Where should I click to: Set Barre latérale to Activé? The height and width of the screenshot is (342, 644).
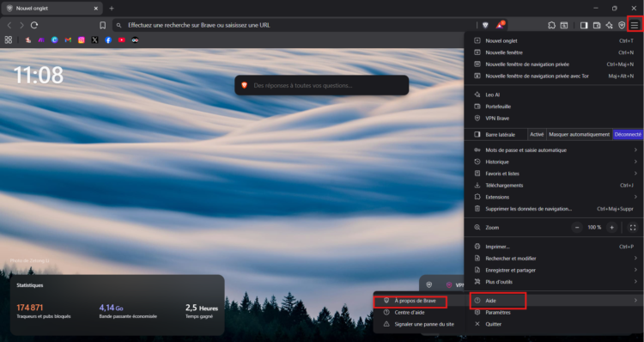tap(537, 134)
